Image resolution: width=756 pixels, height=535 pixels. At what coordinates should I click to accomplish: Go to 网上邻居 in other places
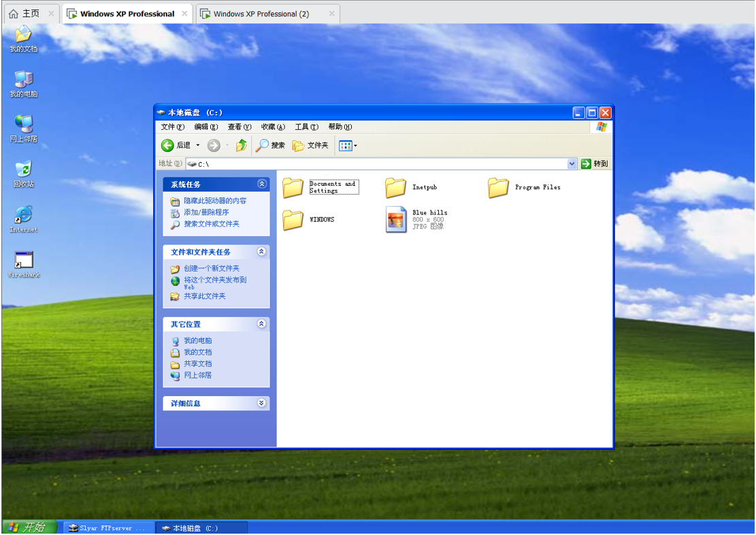[198, 375]
